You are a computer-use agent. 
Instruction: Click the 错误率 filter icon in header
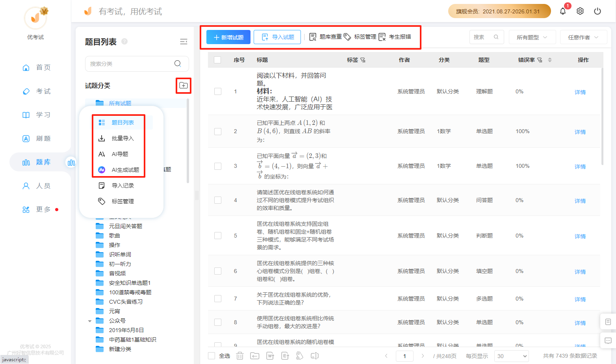coord(540,60)
